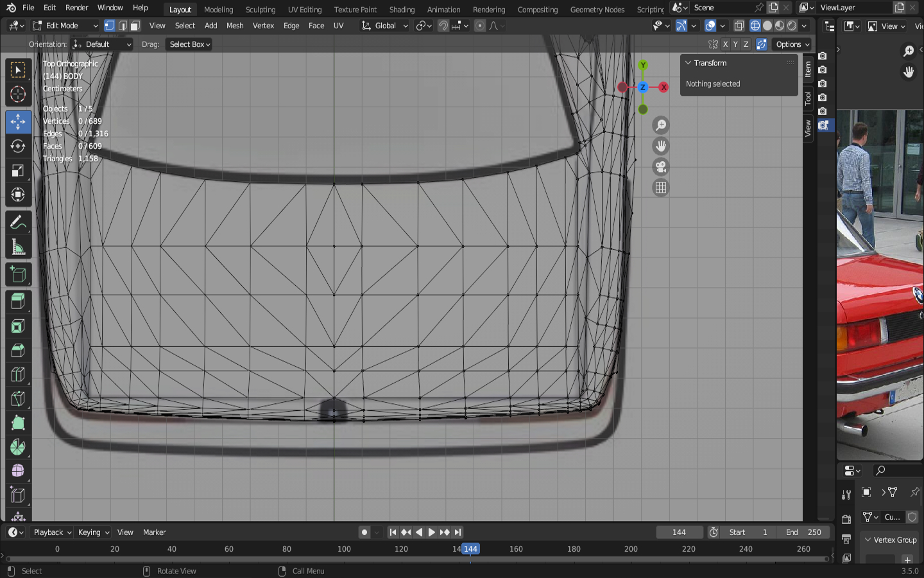Pick the Loop Cut tool
Screen dimensions: 924x578
pos(18,374)
